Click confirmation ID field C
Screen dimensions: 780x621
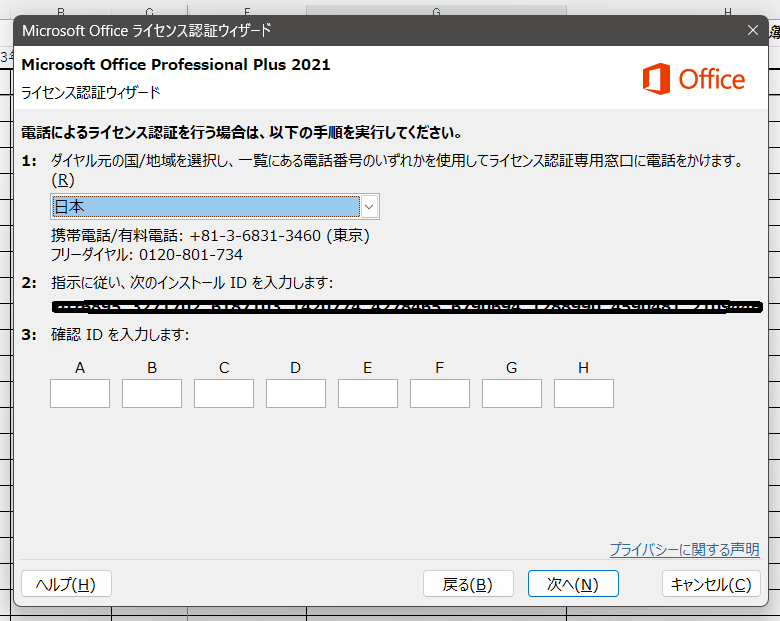tap(224, 394)
